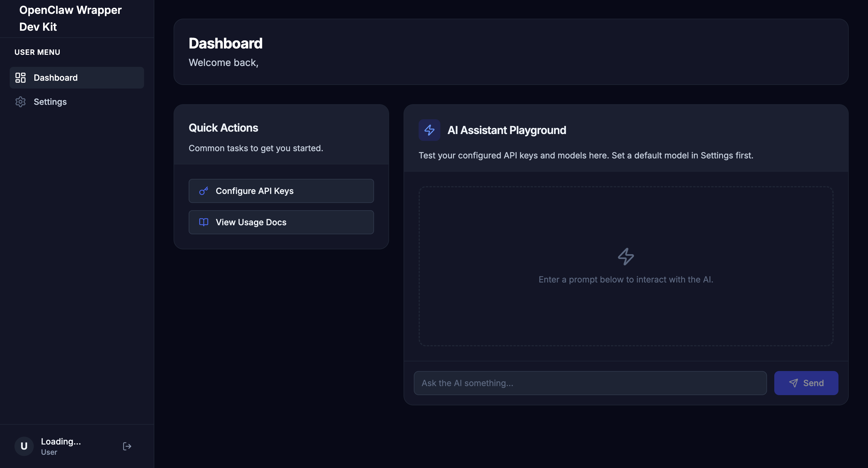Open the Dashboard menu item
This screenshot has height=468, width=868.
click(77, 78)
